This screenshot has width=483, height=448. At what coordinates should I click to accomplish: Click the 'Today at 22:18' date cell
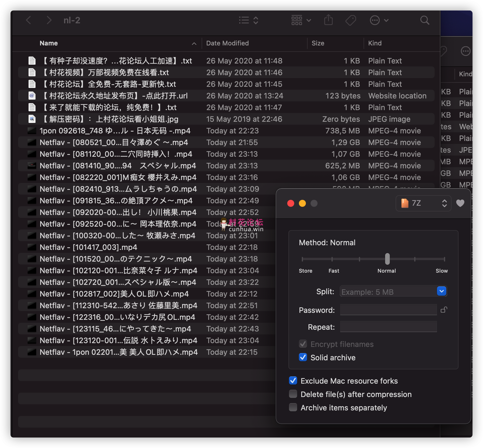(x=232, y=247)
